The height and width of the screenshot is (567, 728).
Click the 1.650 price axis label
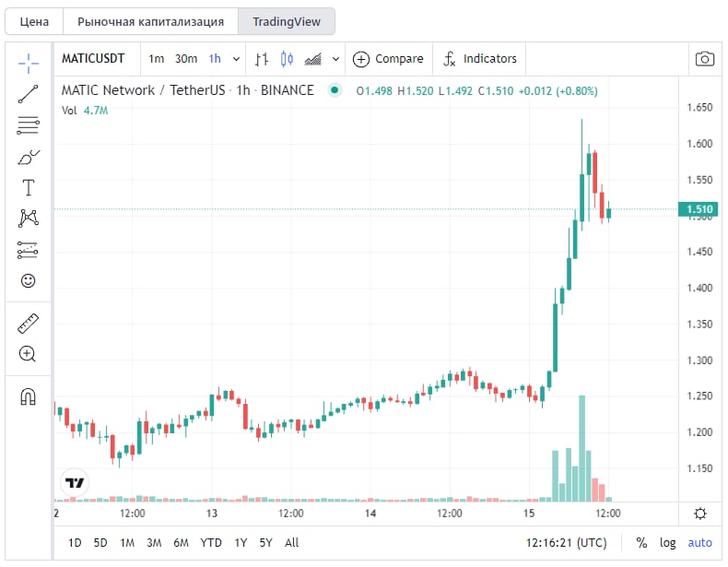pyautogui.click(x=699, y=107)
